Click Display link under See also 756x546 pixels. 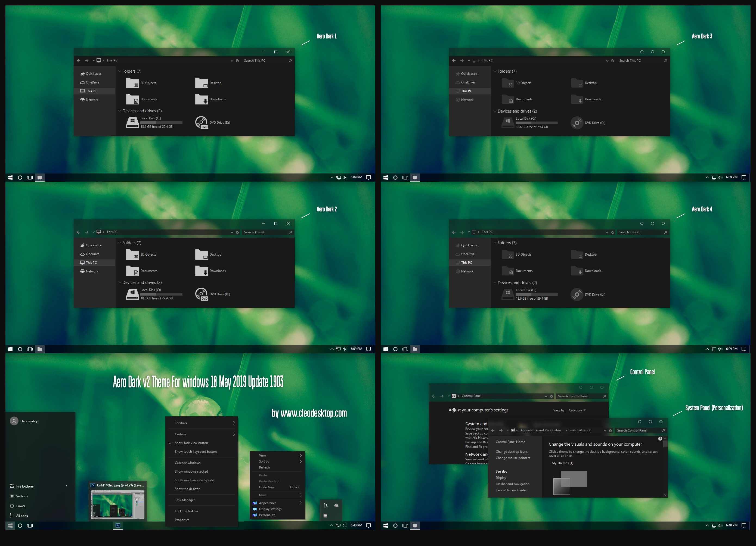point(501,478)
